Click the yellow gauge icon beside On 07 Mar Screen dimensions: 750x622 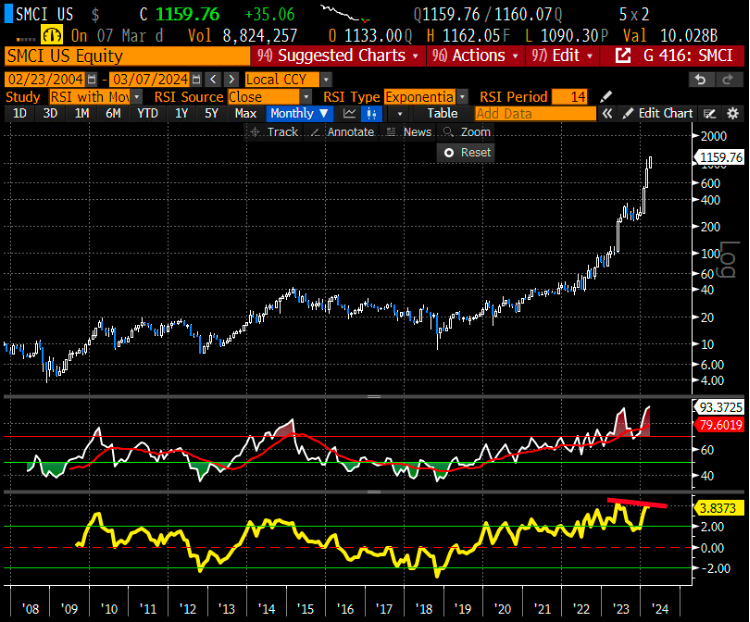pos(52,35)
